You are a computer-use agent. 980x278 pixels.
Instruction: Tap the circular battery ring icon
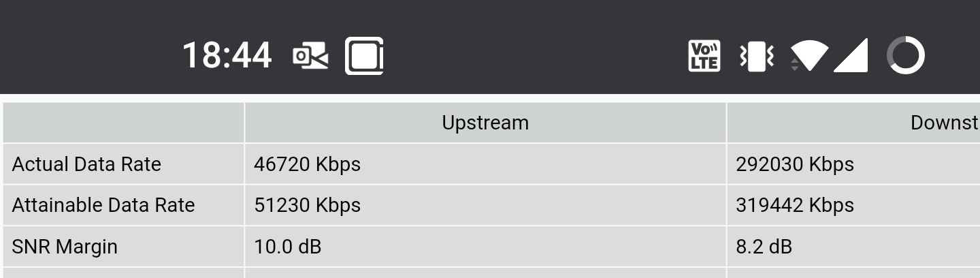[906, 56]
